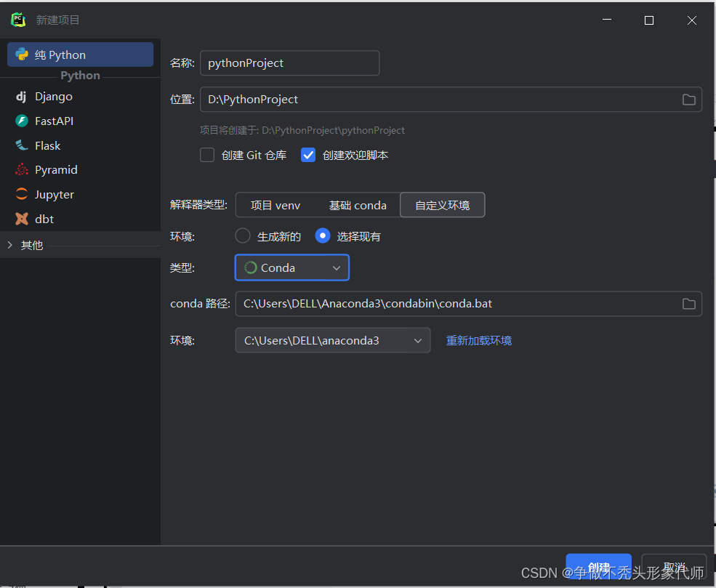This screenshot has height=588, width=716.
Task: Browse for conda 路径 file location
Action: coord(688,303)
